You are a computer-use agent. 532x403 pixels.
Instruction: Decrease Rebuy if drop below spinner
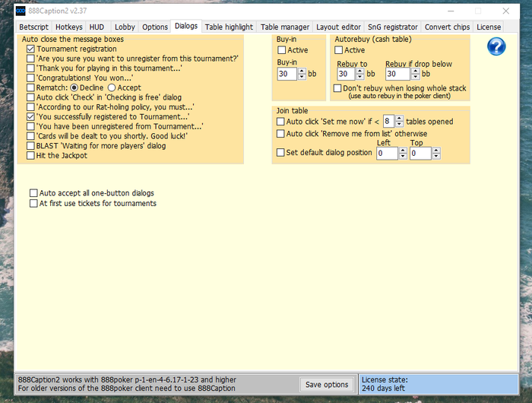coord(415,77)
